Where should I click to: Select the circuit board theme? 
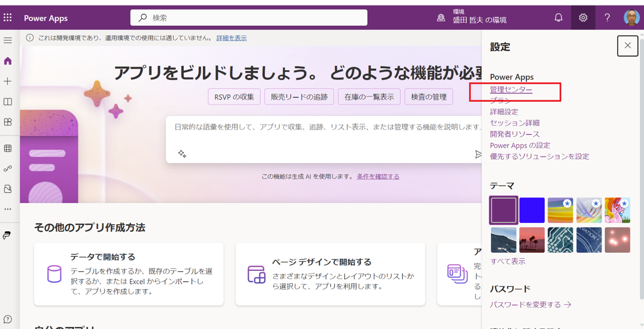[x=560, y=240]
